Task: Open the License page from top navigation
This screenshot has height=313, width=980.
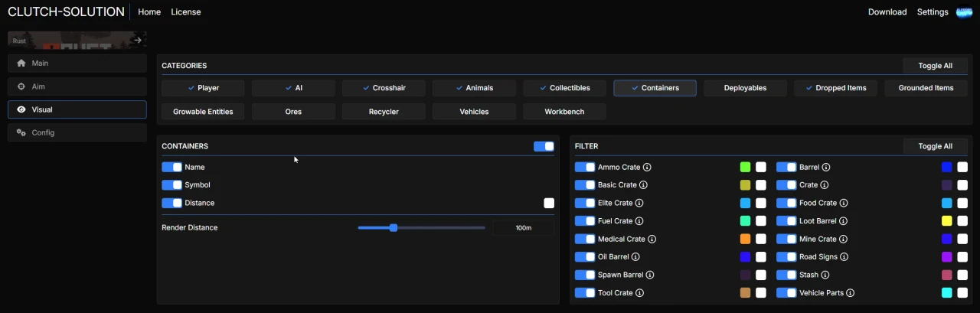Action: coord(186,12)
